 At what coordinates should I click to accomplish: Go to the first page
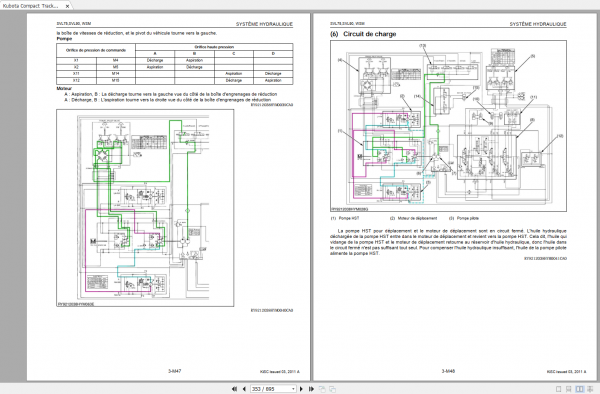click(234, 389)
